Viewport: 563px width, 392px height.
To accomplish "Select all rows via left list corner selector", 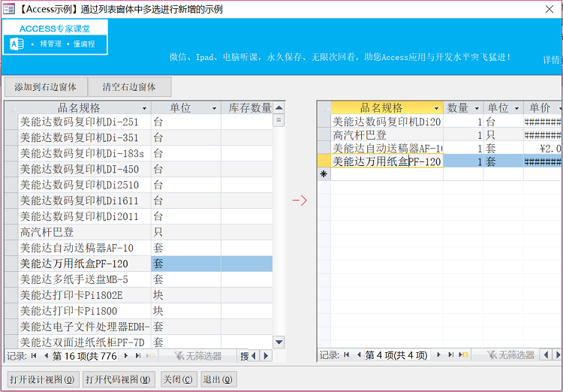I will click(11, 108).
